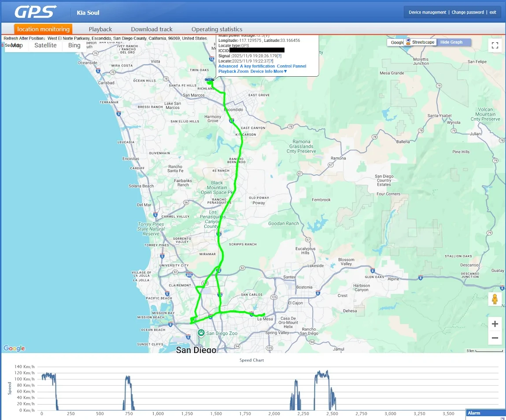
Task: Switch map provider to Bing
Action: click(x=74, y=45)
